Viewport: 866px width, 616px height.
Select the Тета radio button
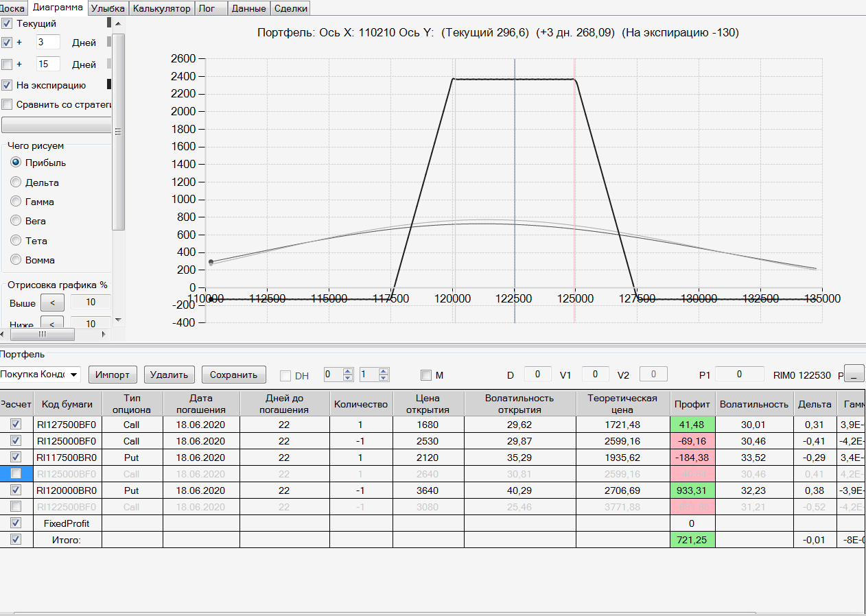point(16,241)
